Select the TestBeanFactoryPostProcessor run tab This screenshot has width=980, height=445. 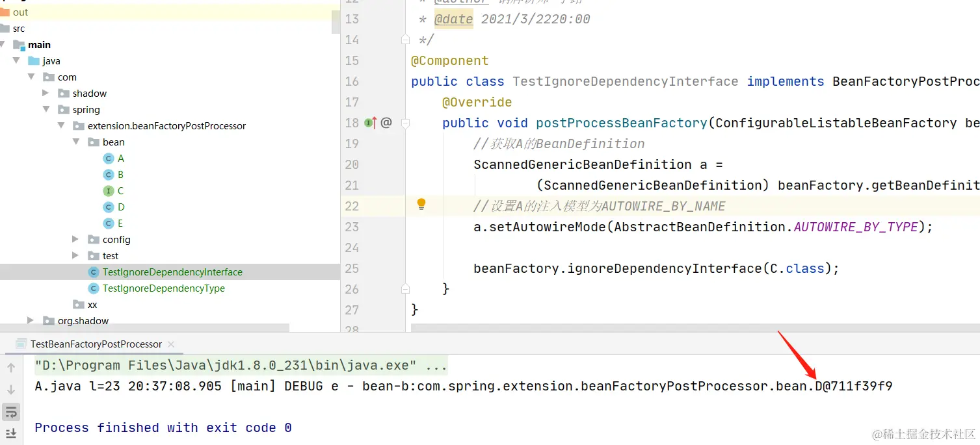pyautogui.click(x=96, y=344)
